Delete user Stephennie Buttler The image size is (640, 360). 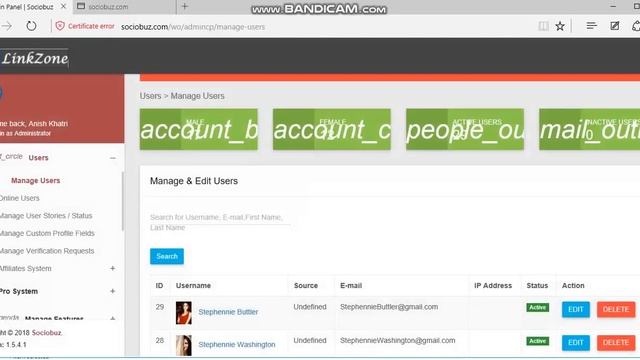pos(616,309)
